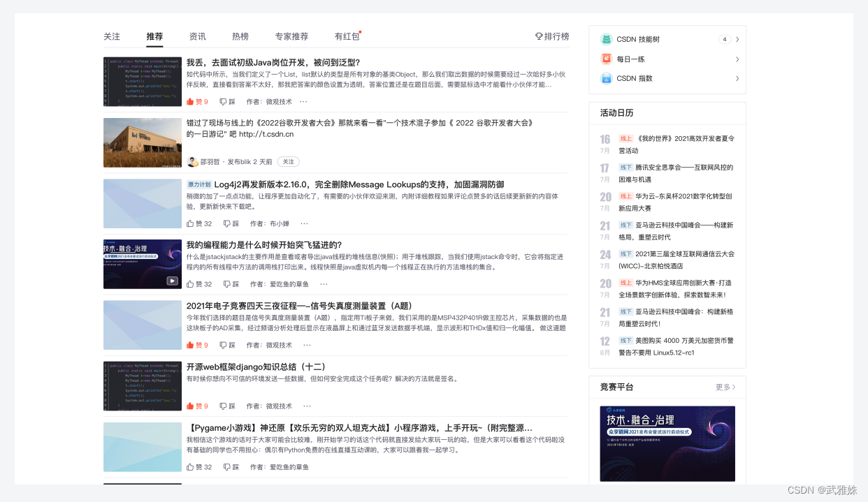The height and width of the screenshot is (502, 868).
Task: Like the django知识总结 article
Action: click(197, 406)
